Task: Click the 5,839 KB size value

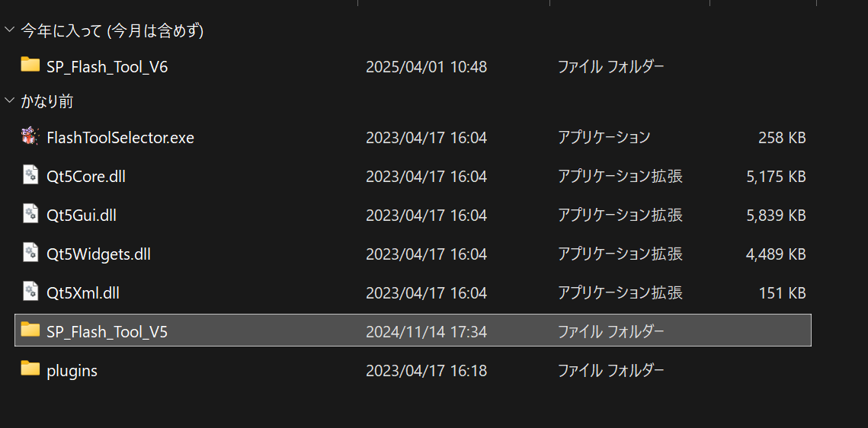Action: pos(776,216)
